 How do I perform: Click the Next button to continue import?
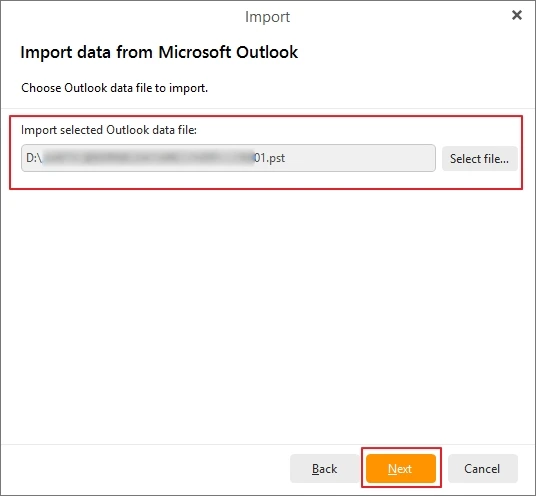[x=401, y=468]
